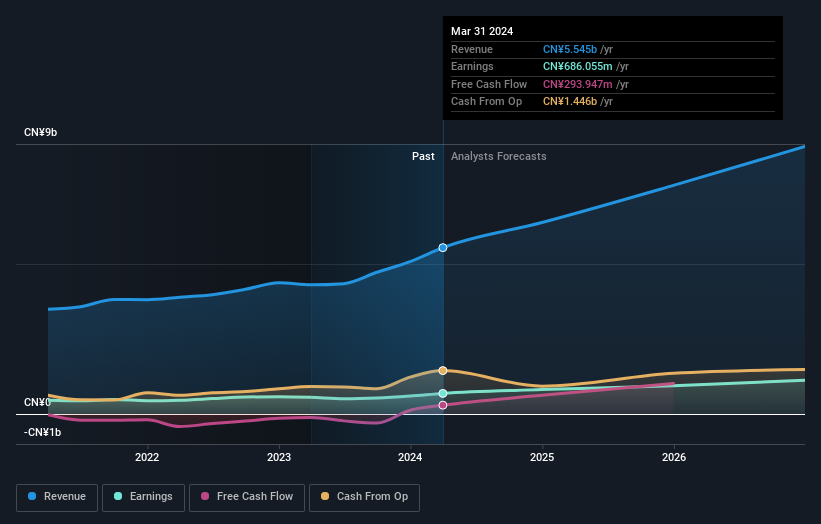Click the Revenue row label in tooltip

click(472, 49)
